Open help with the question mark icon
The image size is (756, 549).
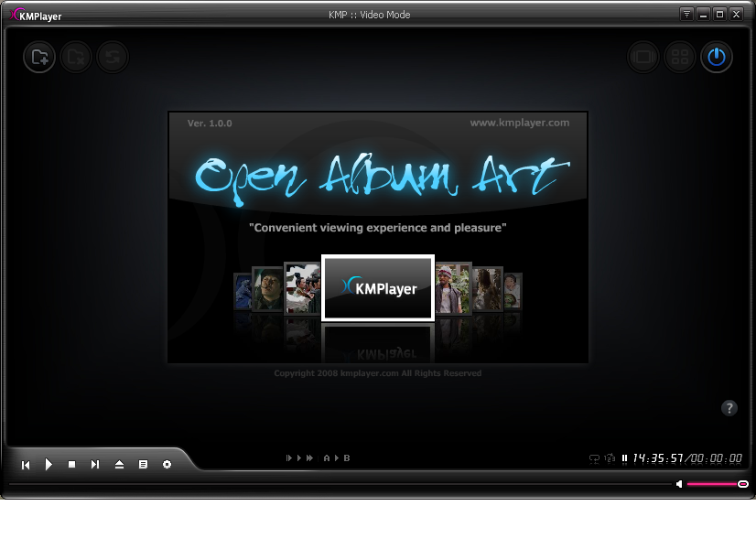pyautogui.click(x=729, y=408)
